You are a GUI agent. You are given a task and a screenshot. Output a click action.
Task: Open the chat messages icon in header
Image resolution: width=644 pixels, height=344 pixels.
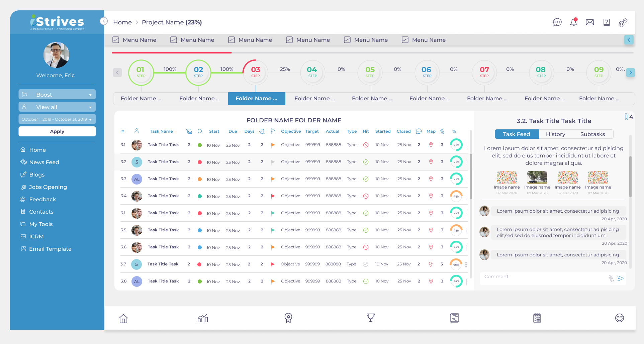point(557,22)
